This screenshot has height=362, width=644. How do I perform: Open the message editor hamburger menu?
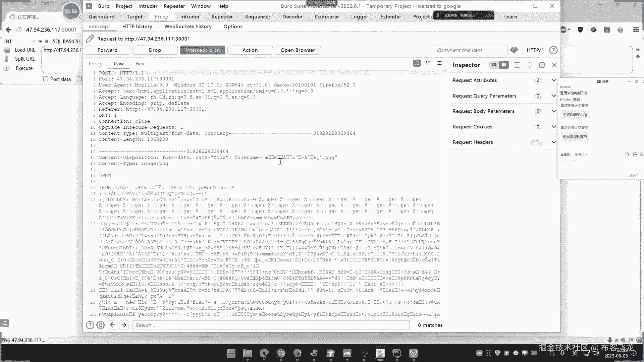coord(439,63)
